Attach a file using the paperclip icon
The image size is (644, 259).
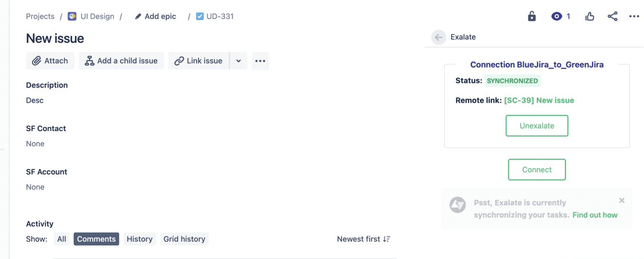point(37,61)
